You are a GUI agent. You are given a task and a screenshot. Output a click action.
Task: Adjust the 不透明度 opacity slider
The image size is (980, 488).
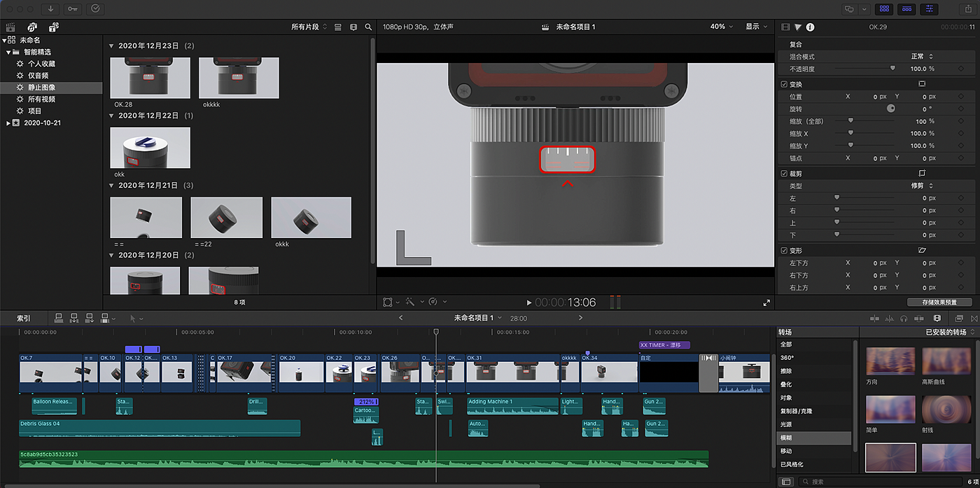tap(892, 69)
